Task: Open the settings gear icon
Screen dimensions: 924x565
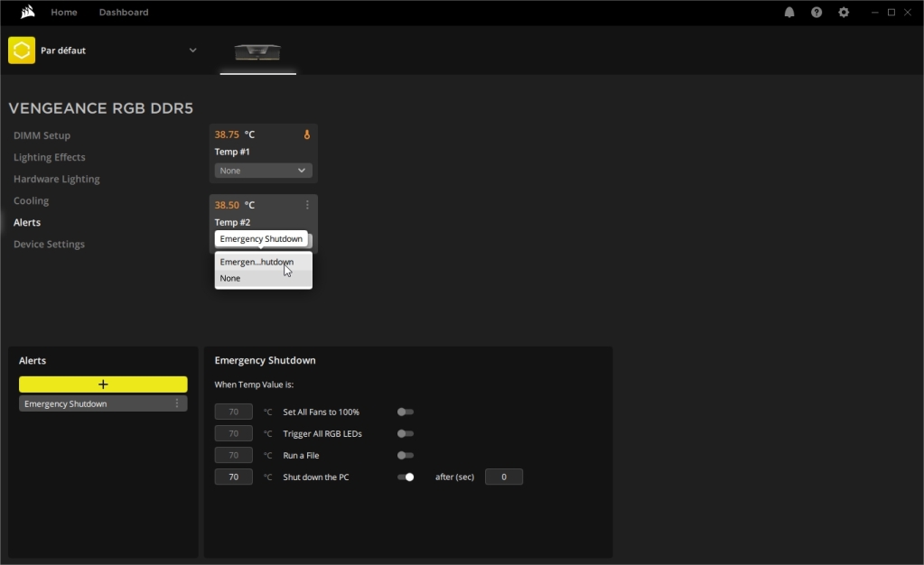Action: [844, 13]
